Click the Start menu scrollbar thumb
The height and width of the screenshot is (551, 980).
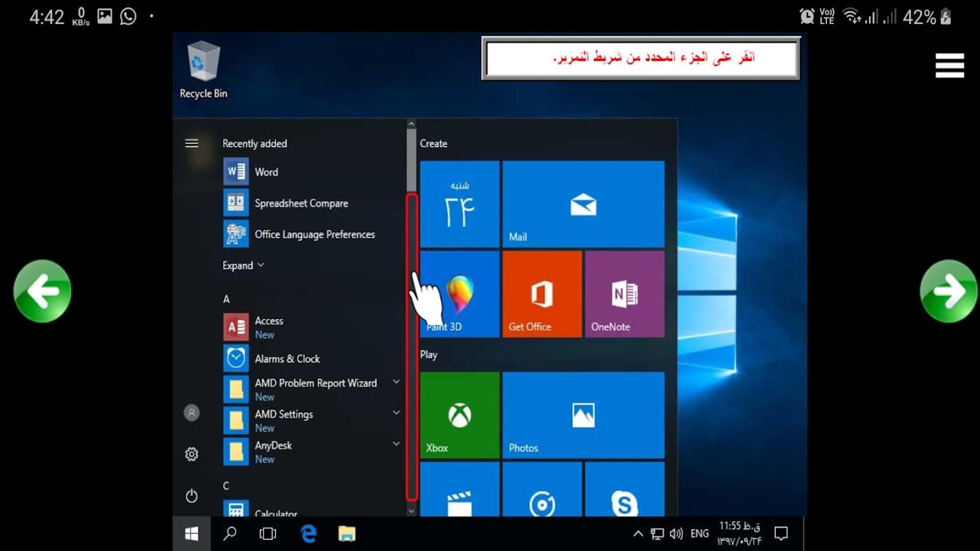point(411,160)
